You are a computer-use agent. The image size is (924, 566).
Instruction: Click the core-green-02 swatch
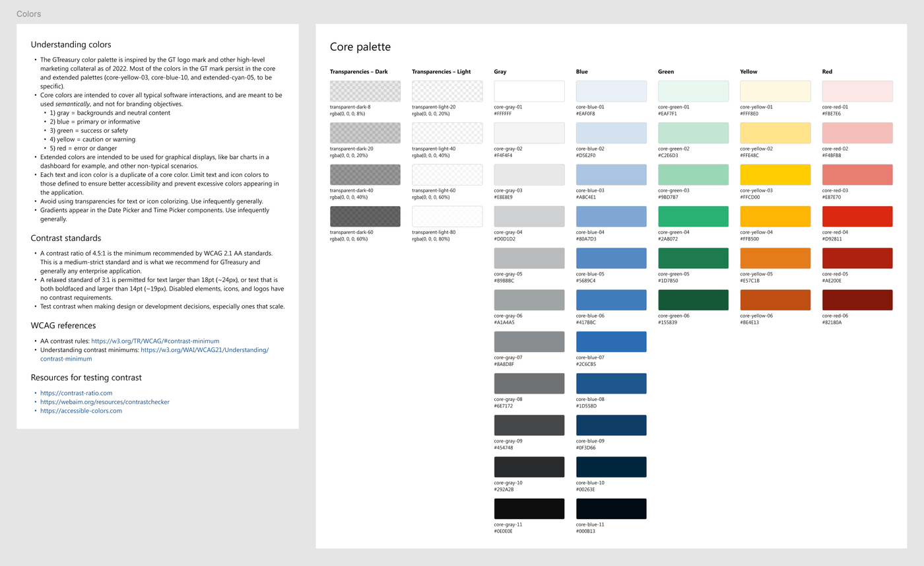(x=694, y=133)
